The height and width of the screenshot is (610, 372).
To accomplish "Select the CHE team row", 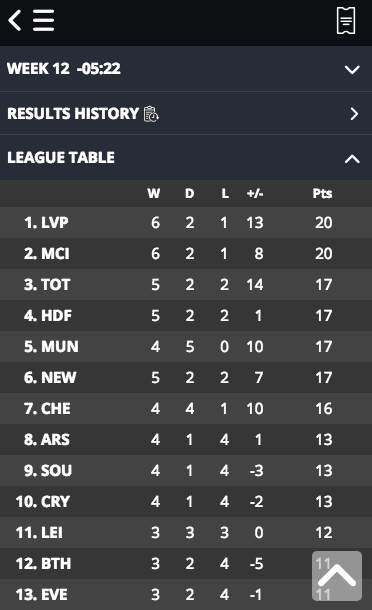I will coord(186,408).
